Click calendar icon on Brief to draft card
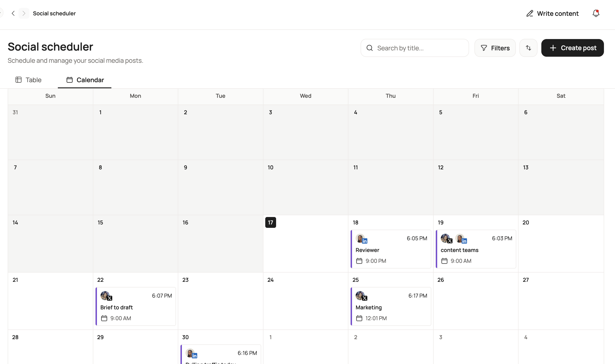This screenshot has width=615, height=364. [104, 318]
